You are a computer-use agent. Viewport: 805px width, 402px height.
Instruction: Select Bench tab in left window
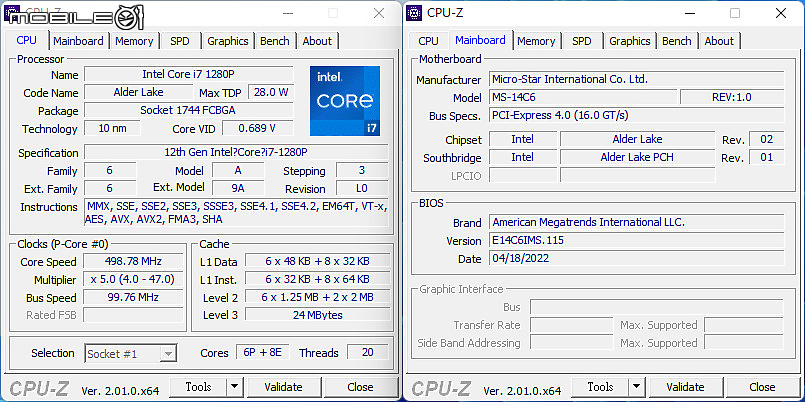[x=275, y=41]
